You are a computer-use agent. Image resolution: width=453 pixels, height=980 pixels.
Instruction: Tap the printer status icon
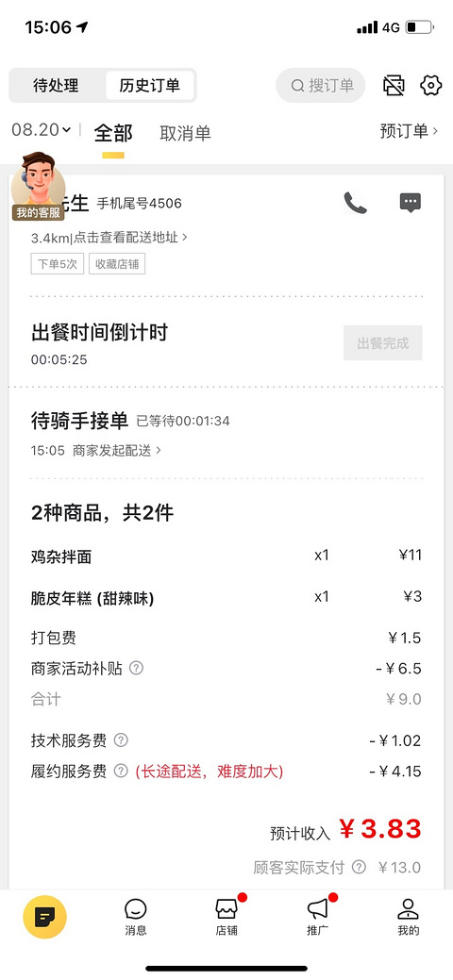pyautogui.click(x=394, y=86)
